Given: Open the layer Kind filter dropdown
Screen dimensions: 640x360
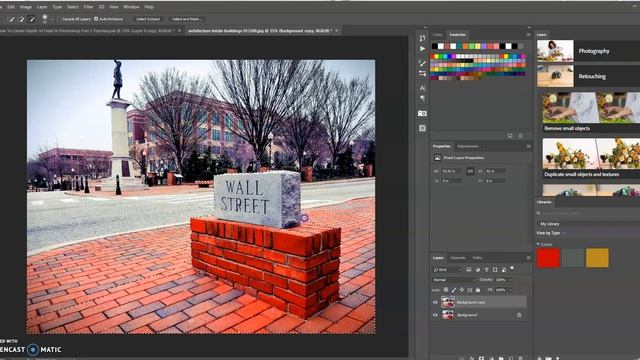Looking at the screenshot, I should pos(448,270).
